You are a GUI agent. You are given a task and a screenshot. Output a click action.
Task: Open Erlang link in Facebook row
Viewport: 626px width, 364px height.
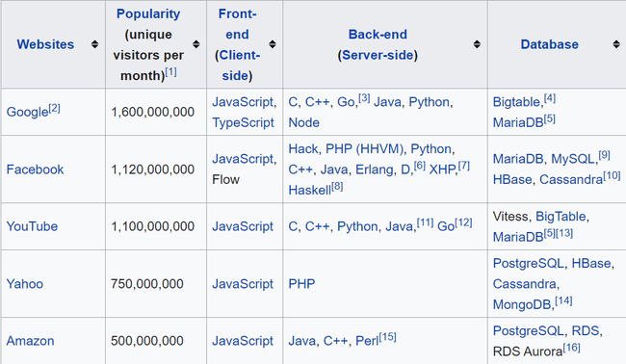coord(374,169)
